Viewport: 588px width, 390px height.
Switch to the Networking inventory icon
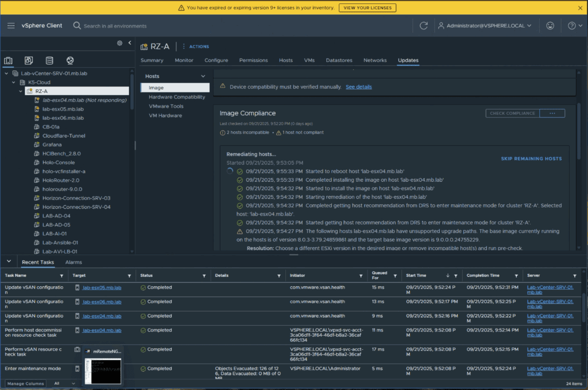(70, 60)
